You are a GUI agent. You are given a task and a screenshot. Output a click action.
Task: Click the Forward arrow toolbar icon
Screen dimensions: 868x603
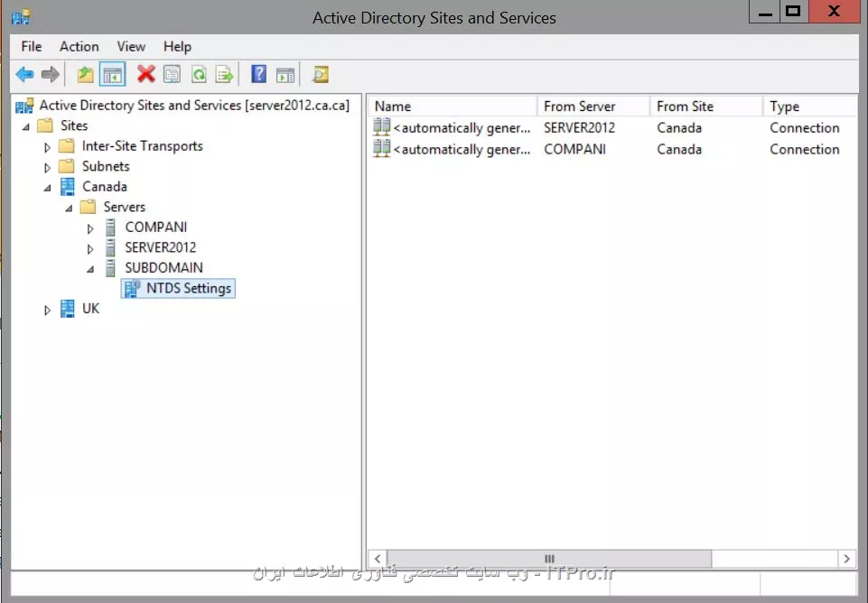tap(51, 74)
